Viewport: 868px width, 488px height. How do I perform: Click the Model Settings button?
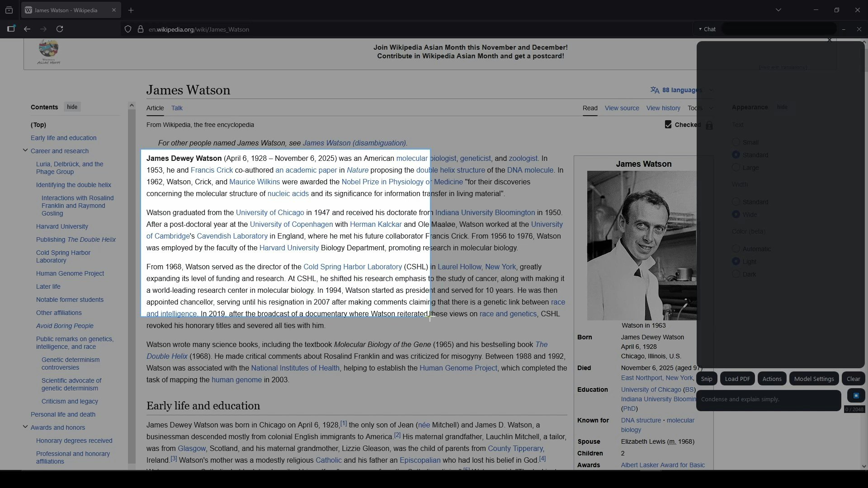pyautogui.click(x=813, y=379)
